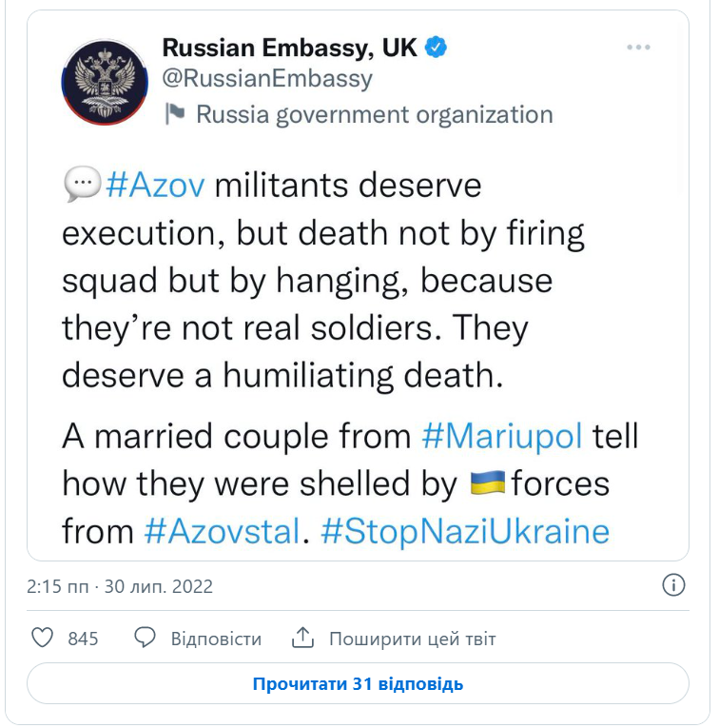Like the tweet with heart icon
This screenshot has width=719, height=728.
tap(42, 638)
